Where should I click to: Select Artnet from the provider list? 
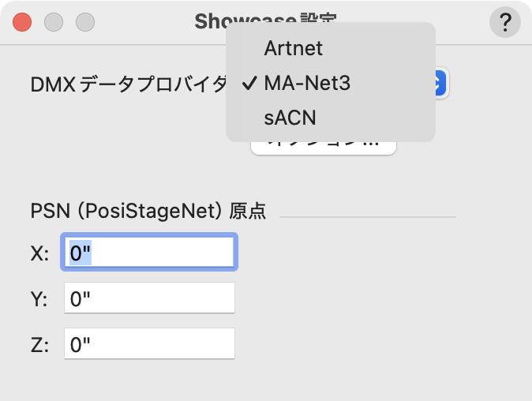coord(294,48)
